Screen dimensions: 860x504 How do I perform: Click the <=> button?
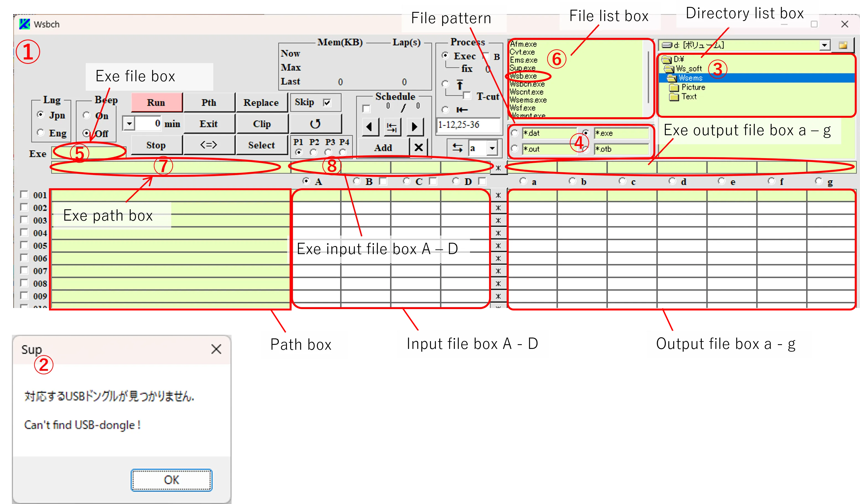click(209, 145)
